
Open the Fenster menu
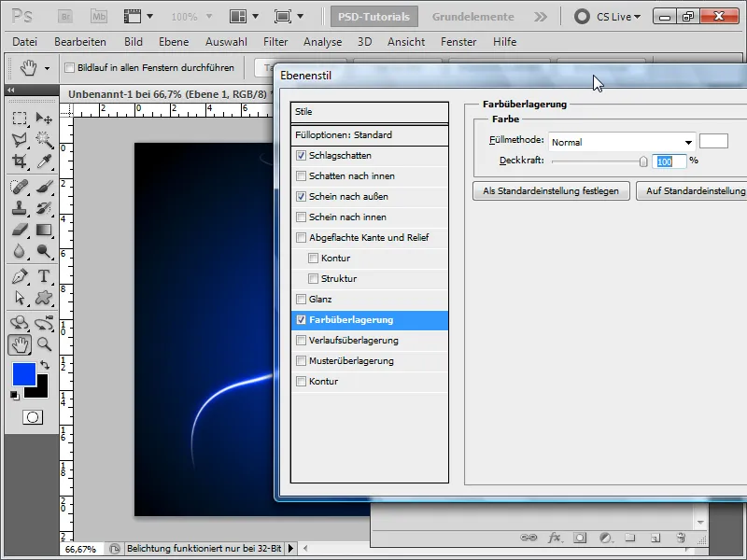coord(458,42)
